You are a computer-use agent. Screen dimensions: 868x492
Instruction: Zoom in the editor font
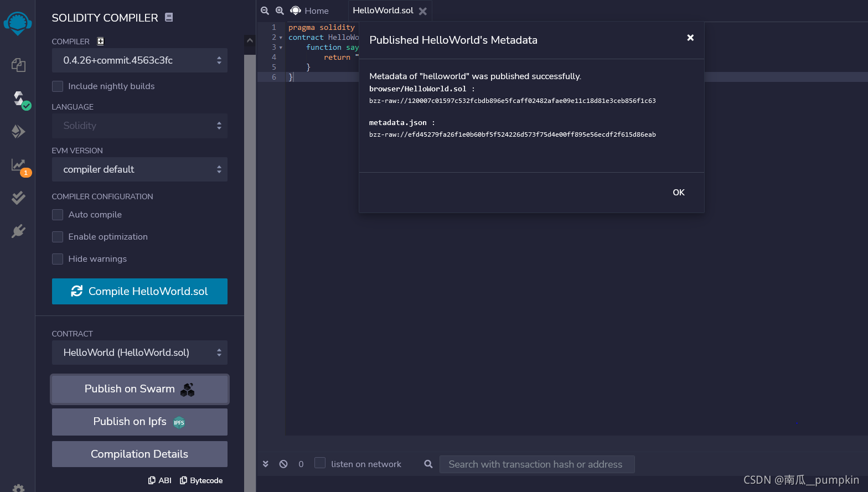280,11
